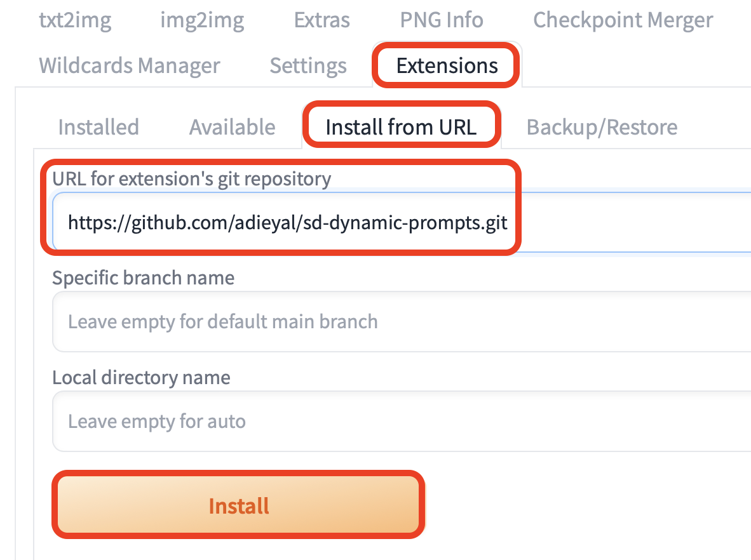Image resolution: width=751 pixels, height=560 pixels.
Task: Open the Wildcards Manager tab
Action: 129,65
